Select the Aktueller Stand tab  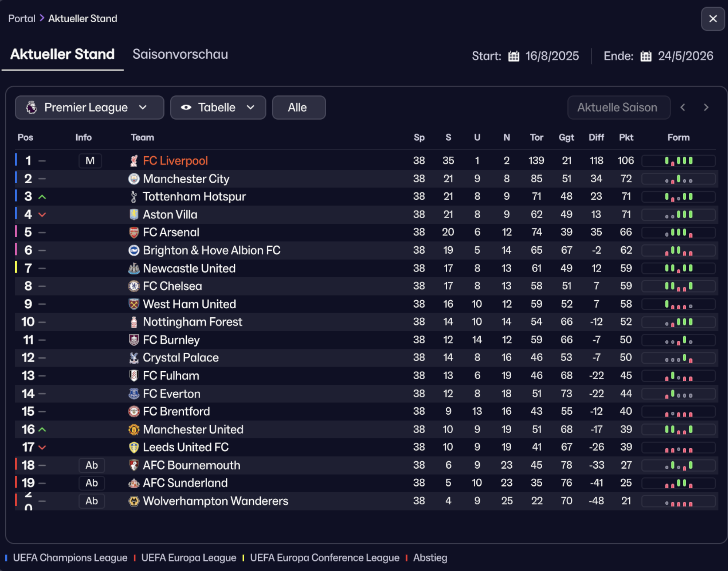pyautogui.click(x=62, y=54)
